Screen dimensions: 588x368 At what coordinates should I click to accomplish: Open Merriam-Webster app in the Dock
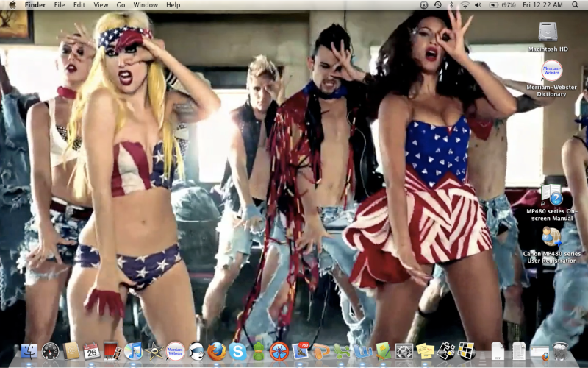[175, 352]
